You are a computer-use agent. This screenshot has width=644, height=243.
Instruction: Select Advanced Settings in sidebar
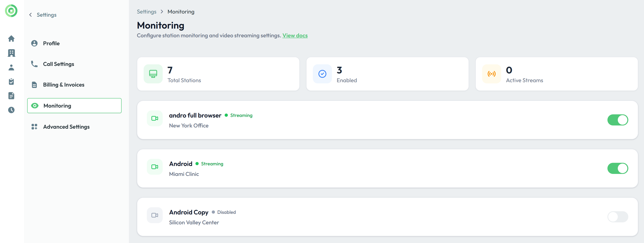coord(66,127)
